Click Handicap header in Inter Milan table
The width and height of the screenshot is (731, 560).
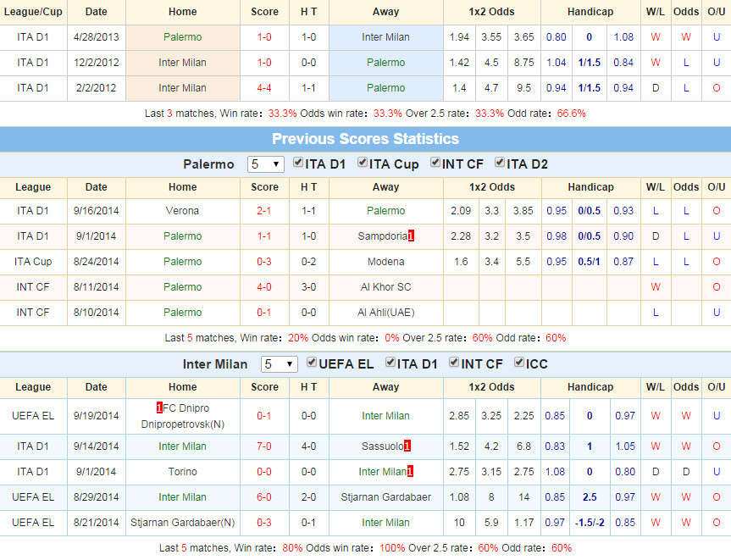click(x=590, y=387)
